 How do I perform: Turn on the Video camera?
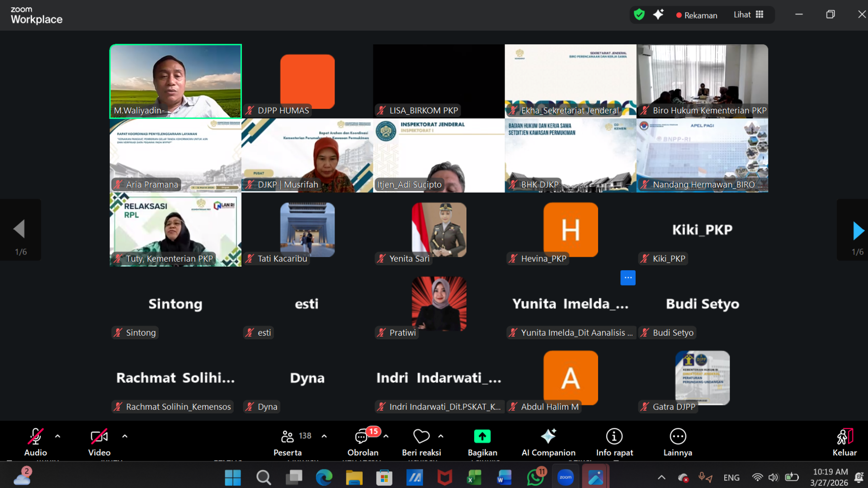point(99,437)
